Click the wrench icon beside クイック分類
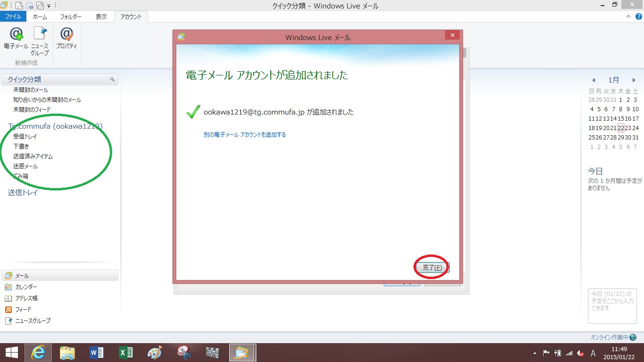Viewport: 644px width, 362px height. click(112, 79)
